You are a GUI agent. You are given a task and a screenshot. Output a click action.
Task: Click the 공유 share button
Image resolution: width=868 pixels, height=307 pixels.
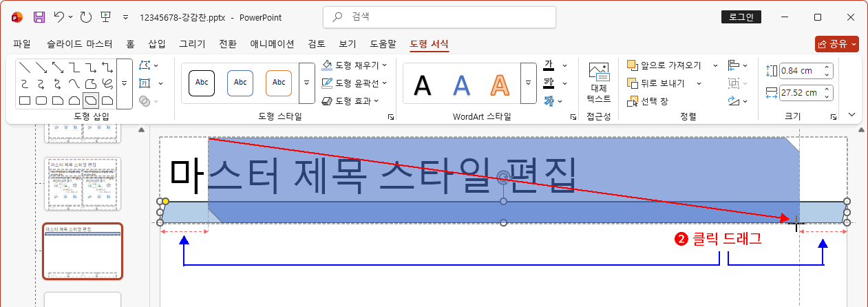(836, 44)
